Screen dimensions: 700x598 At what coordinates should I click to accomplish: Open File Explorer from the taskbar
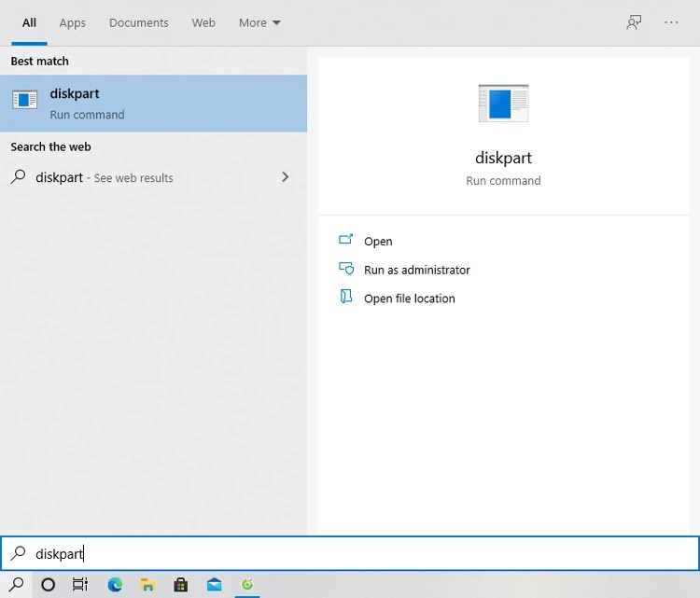click(x=147, y=584)
